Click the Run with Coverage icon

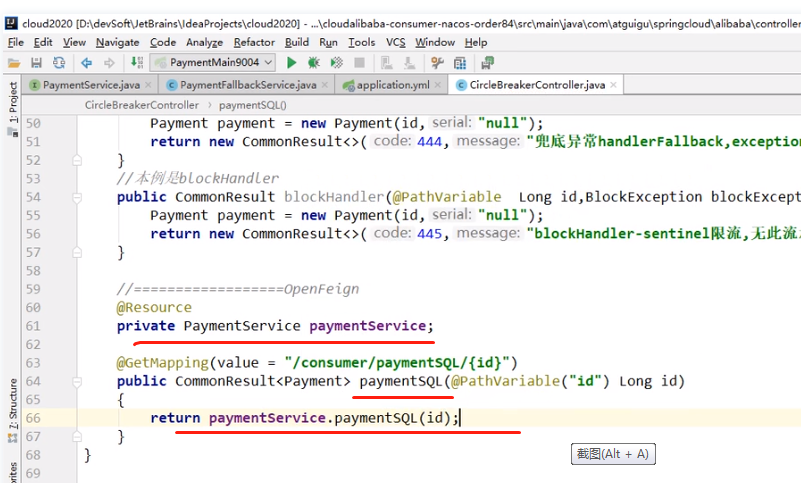(x=337, y=63)
